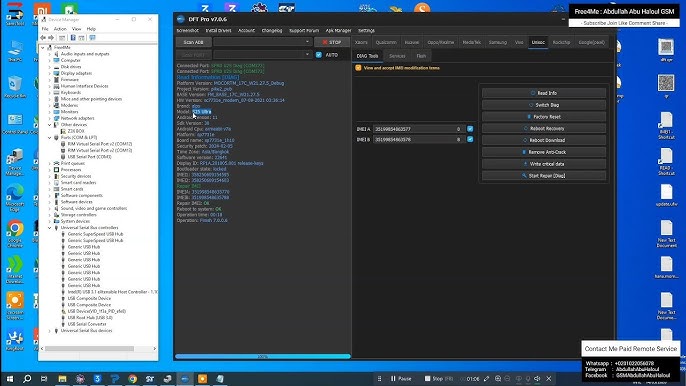
Task: Collapse Universal Serial Bus controllers node
Action: [49, 228]
